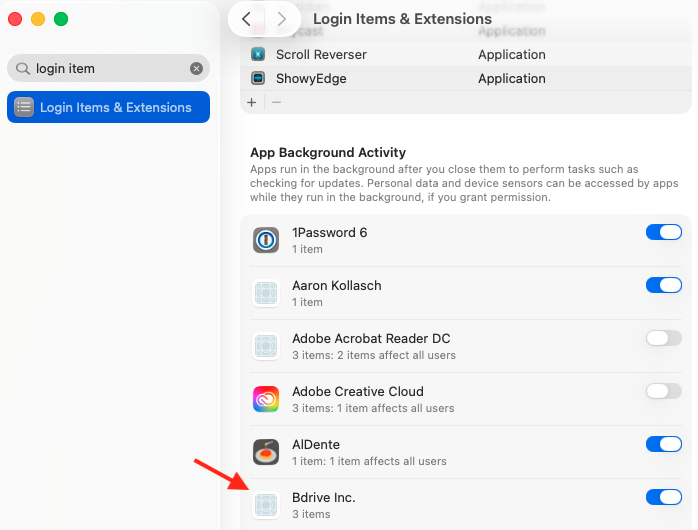Disable Bdrive Inc. background activity
698x530 pixels.
coord(663,497)
